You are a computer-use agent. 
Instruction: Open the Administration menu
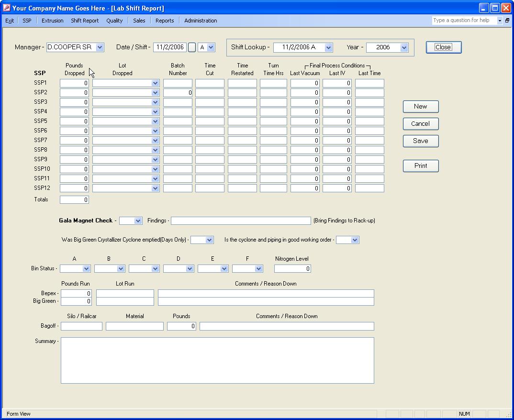201,21
